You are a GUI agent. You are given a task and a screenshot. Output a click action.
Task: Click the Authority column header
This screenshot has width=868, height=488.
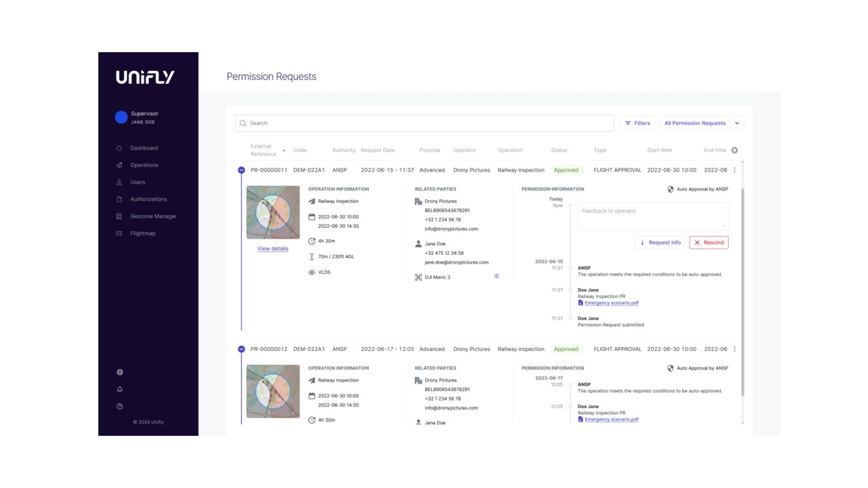click(344, 150)
